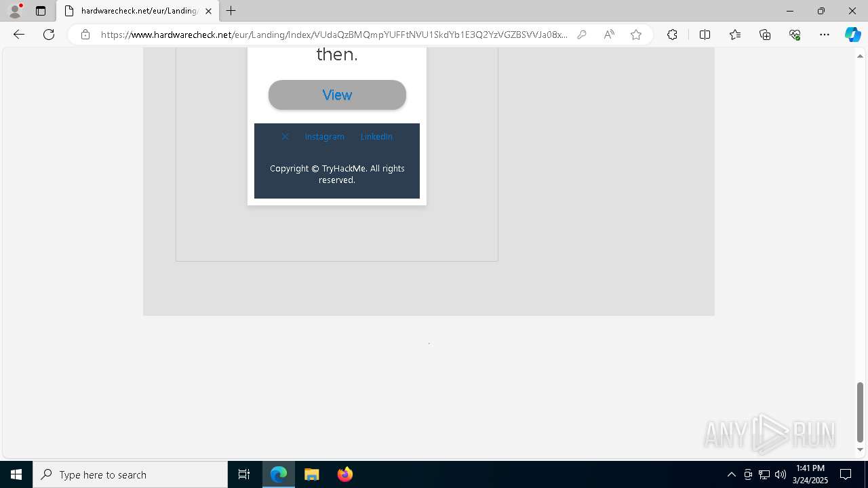Viewport: 868px width, 488px height.
Task: Open browser Extensions menu
Action: [672, 35]
